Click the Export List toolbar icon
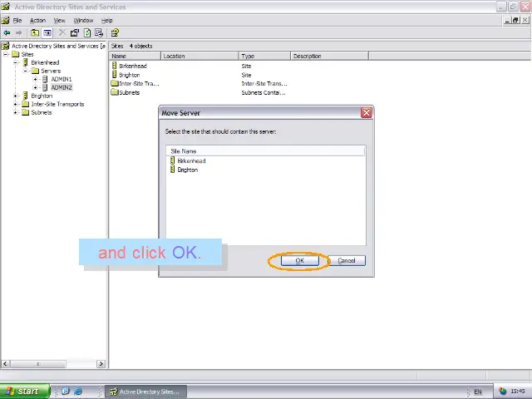The height and width of the screenshot is (399, 532). click(x=99, y=32)
